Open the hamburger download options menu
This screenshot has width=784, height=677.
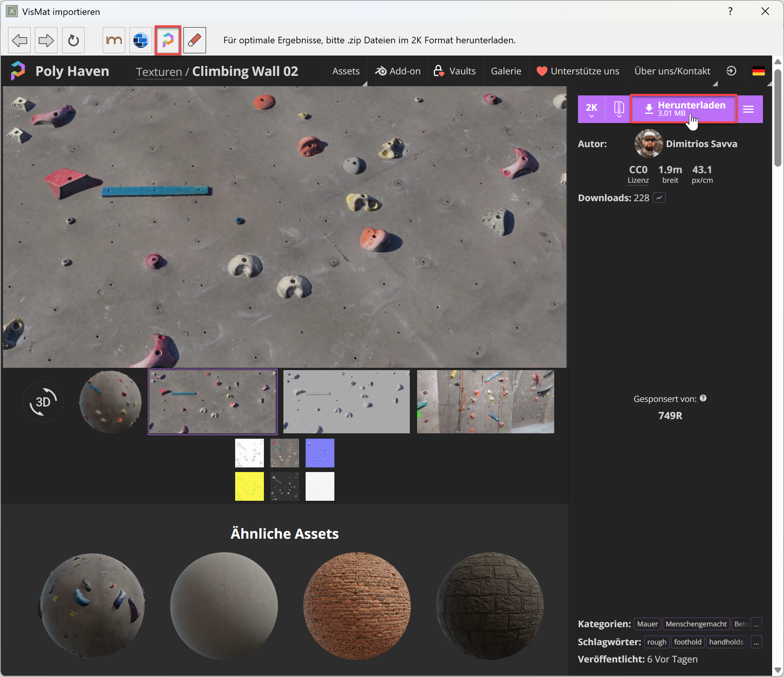tap(748, 109)
